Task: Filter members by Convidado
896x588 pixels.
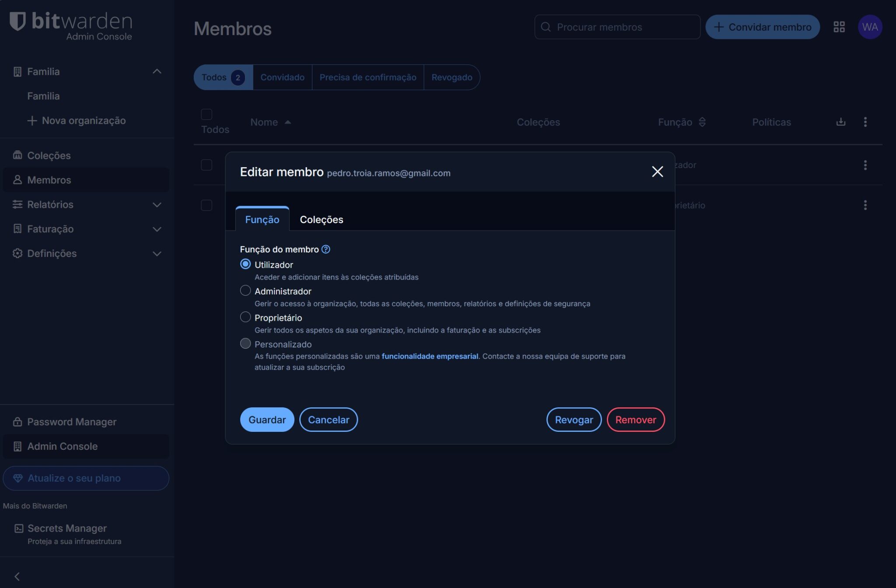Action: pos(282,77)
